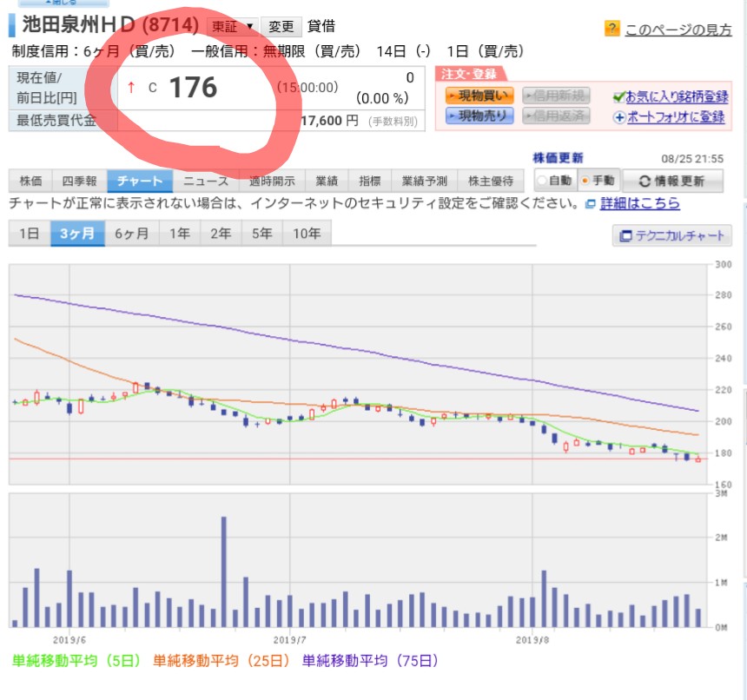Click the 情報更新 refresh button
747x700 pixels.
(672, 181)
